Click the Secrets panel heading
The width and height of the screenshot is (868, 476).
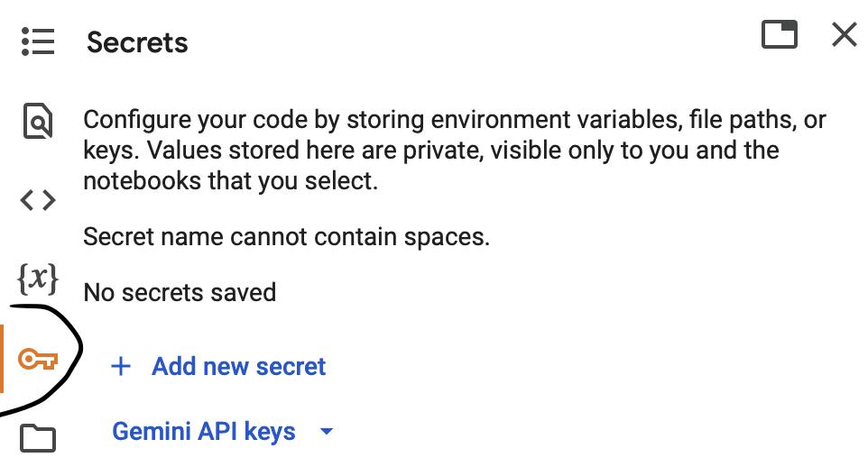click(137, 42)
